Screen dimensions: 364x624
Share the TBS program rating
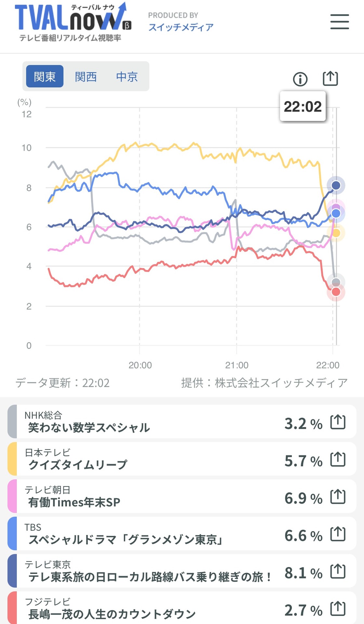(338, 534)
